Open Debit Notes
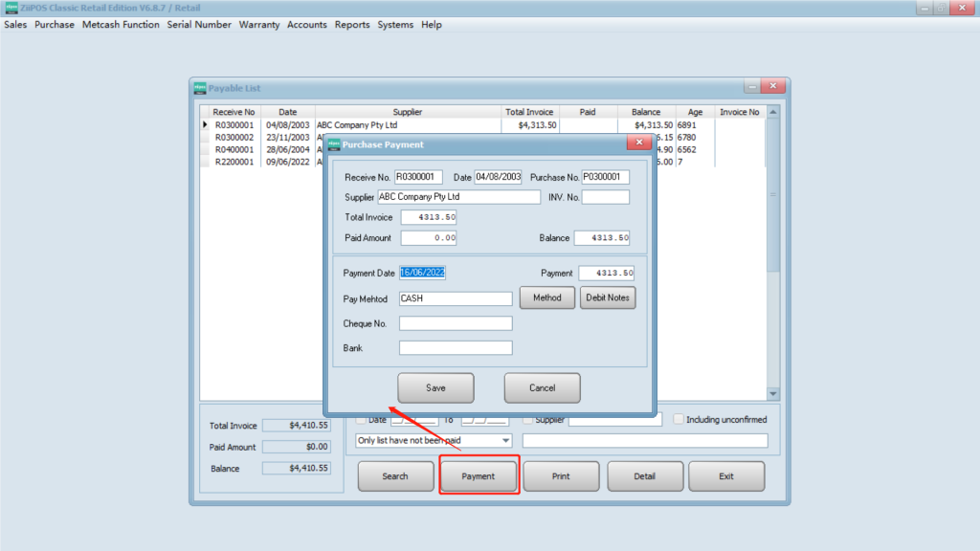 pyautogui.click(x=607, y=298)
